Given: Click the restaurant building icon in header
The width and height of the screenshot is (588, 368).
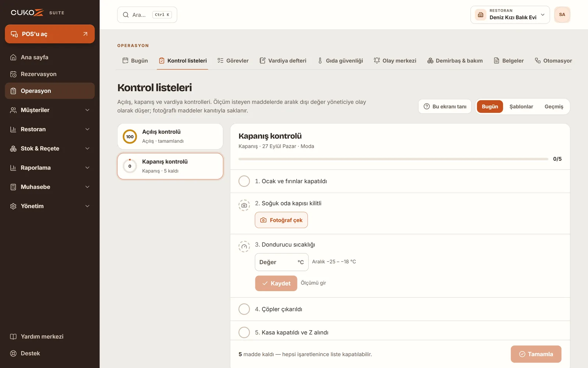Looking at the screenshot, I should [481, 15].
